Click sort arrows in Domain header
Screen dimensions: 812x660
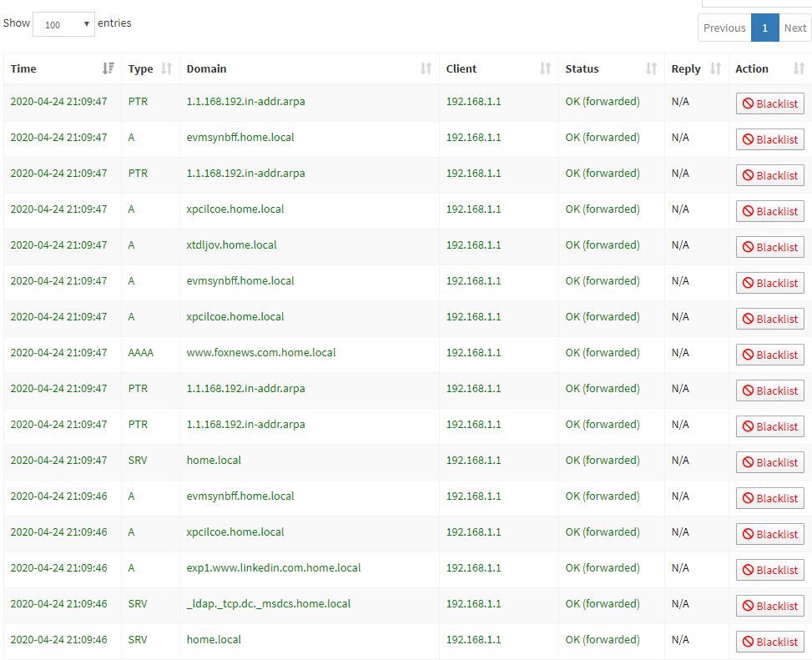pyautogui.click(x=426, y=68)
